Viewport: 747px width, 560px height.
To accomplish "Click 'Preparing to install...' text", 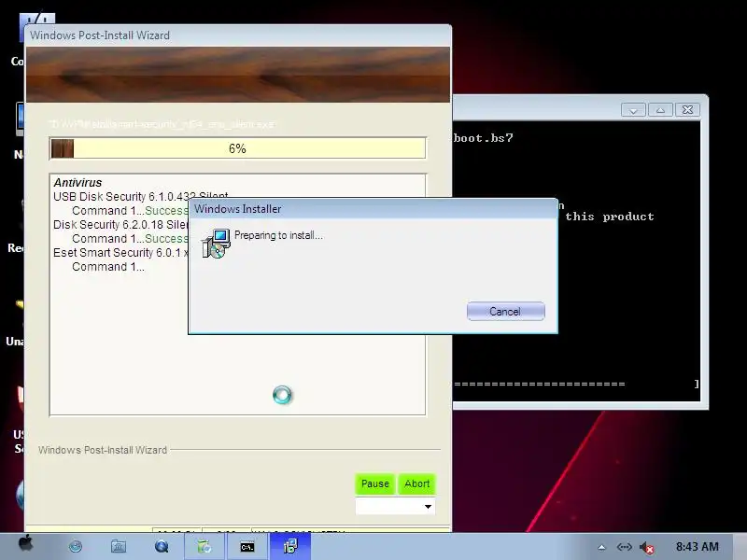I will click(278, 235).
